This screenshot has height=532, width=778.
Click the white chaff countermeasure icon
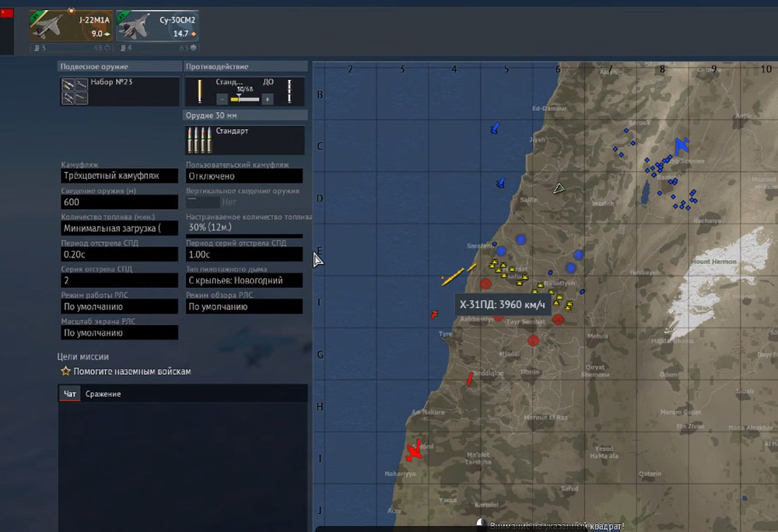pyautogui.click(x=289, y=91)
